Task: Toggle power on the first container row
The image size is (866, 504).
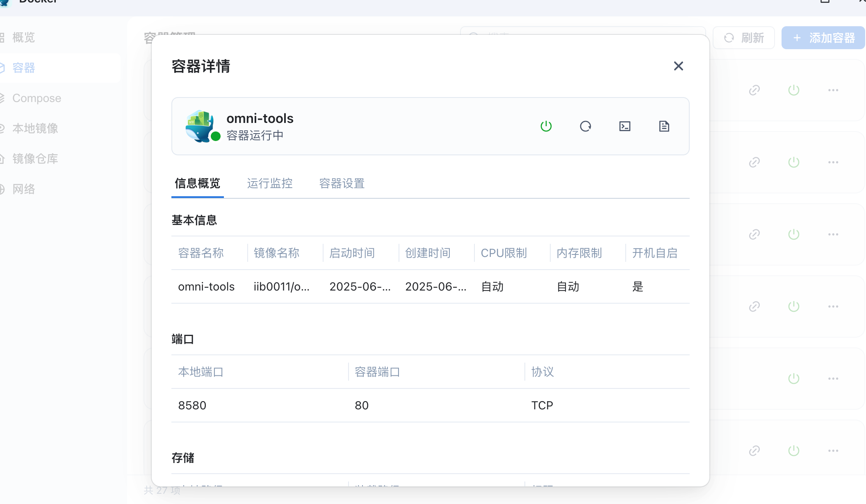Action: (x=793, y=90)
